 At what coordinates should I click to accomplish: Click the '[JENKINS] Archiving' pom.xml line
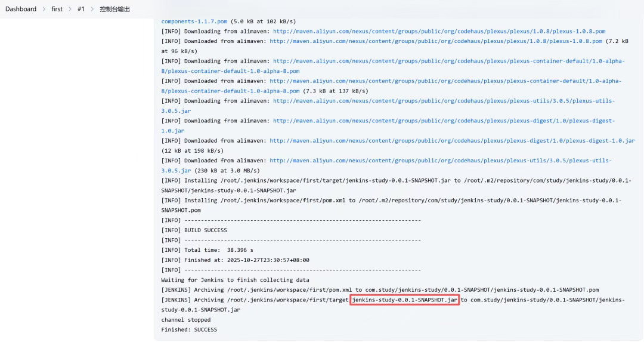pyautogui.click(x=380, y=290)
